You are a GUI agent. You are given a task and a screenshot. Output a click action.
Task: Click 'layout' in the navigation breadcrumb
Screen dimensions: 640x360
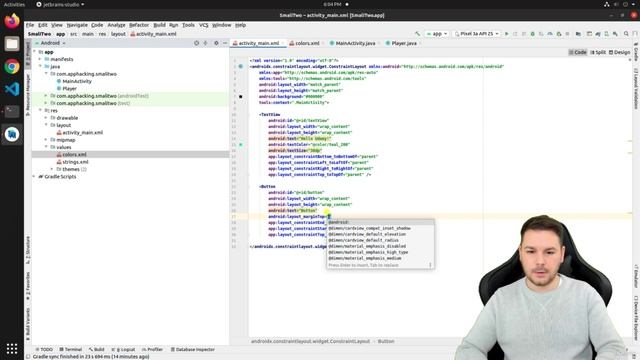118,34
